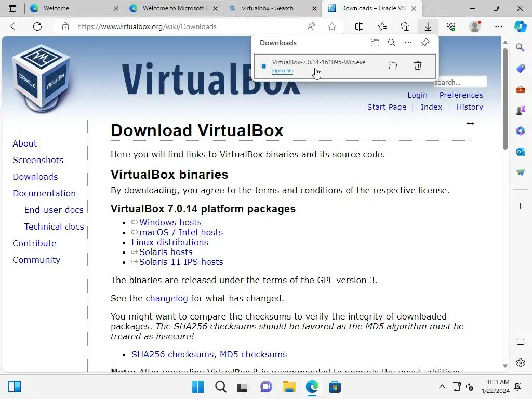The width and height of the screenshot is (532, 399).
Task: Click the site search box
Action: coord(460,82)
